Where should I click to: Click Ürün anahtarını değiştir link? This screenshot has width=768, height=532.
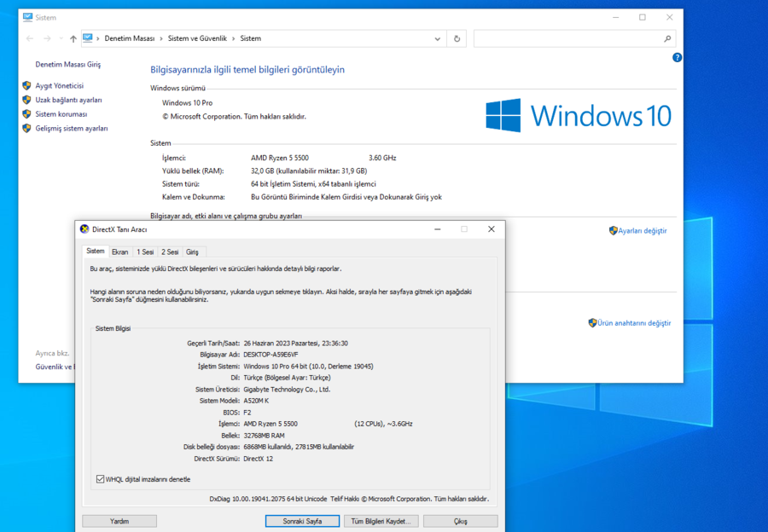pyautogui.click(x=634, y=323)
